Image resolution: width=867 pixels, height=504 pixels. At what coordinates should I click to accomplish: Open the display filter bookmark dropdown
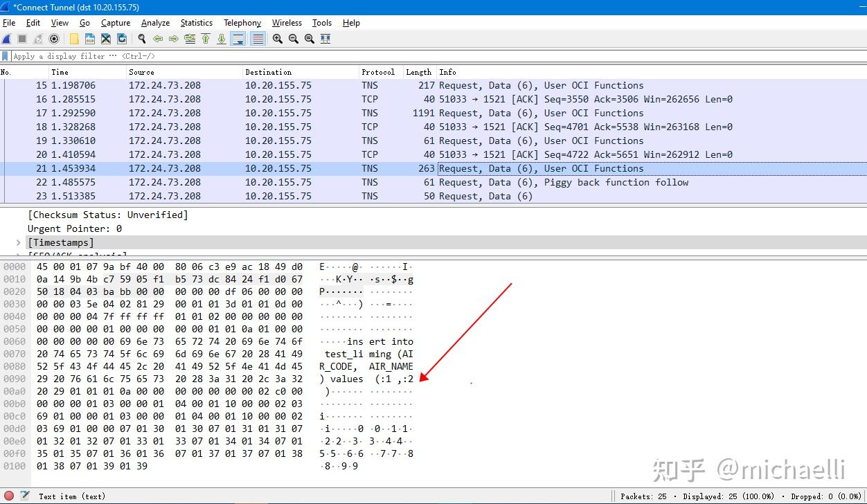6,56
